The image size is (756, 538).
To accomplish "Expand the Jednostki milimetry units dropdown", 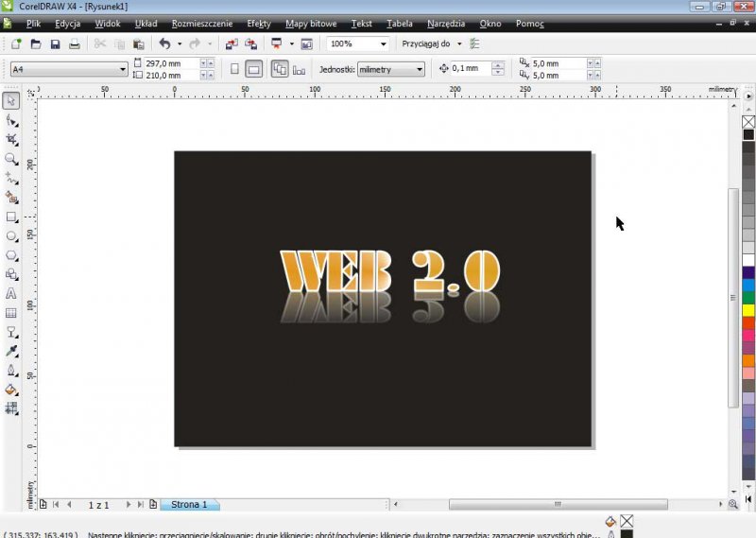I will point(420,69).
